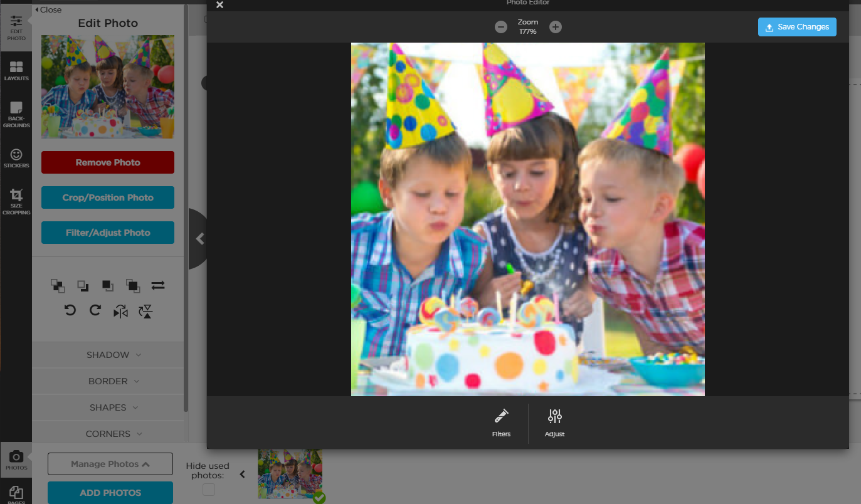This screenshot has height=504, width=861.
Task: Rotate photo counterclockwise
Action: [x=70, y=310]
